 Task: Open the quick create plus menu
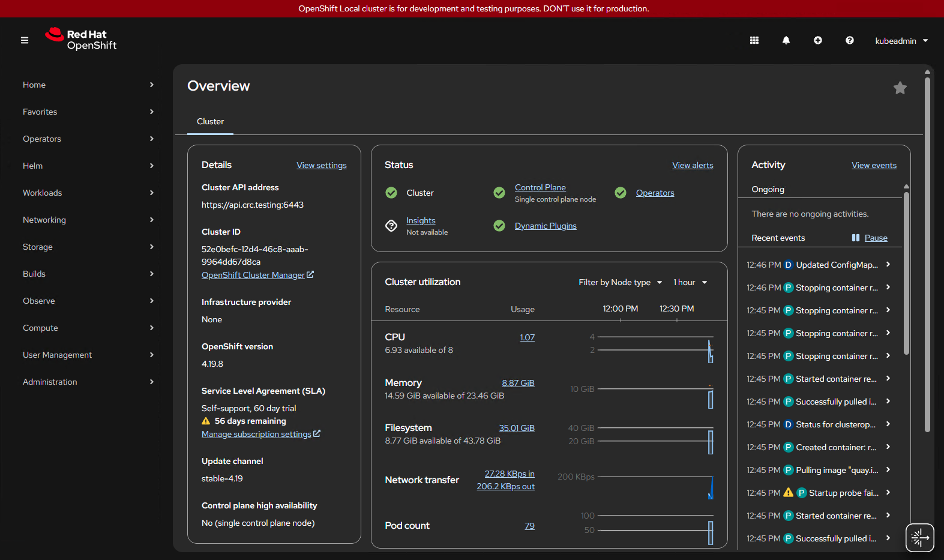(x=818, y=40)
